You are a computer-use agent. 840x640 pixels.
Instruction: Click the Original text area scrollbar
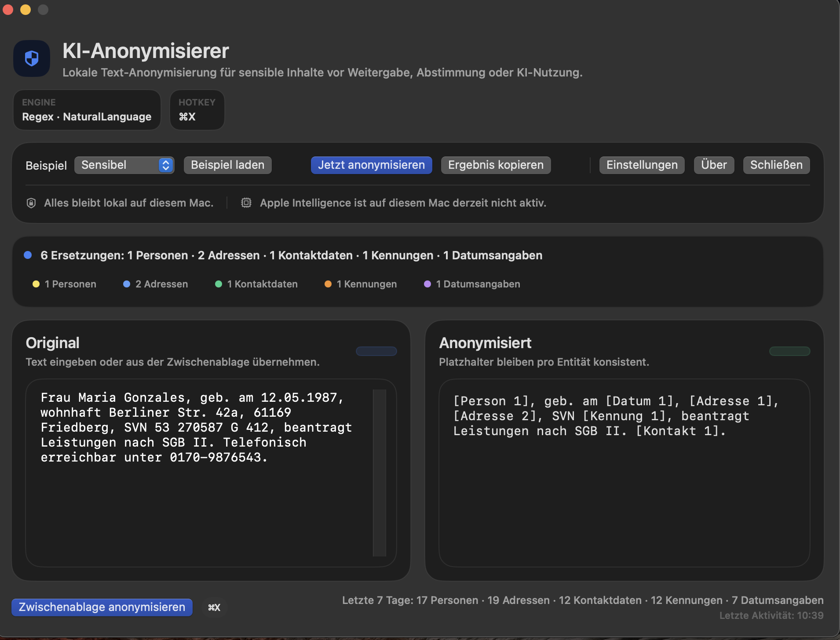[x=379, y=473]
